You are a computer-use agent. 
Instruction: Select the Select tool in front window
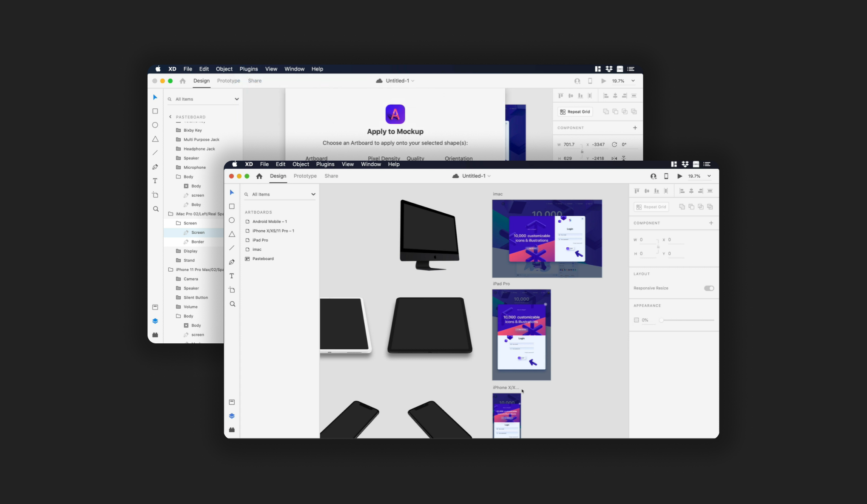click(232, 193)
